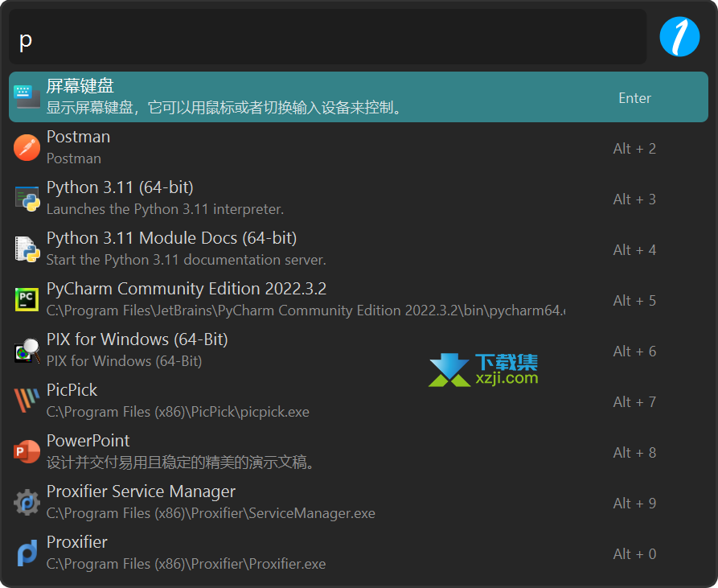
Task: Click the blue launcher logo icon
Action: pyautogui.click(x=679, y=37)
